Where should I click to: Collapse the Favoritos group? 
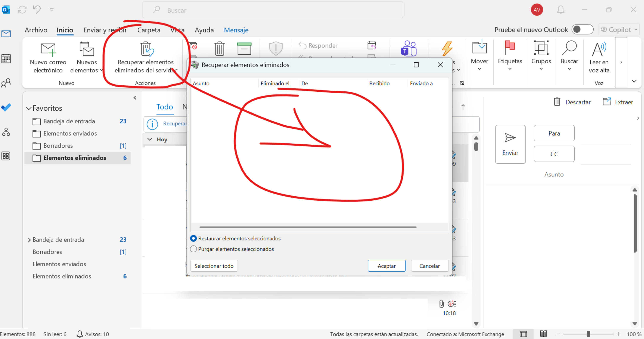click(29, 108)
